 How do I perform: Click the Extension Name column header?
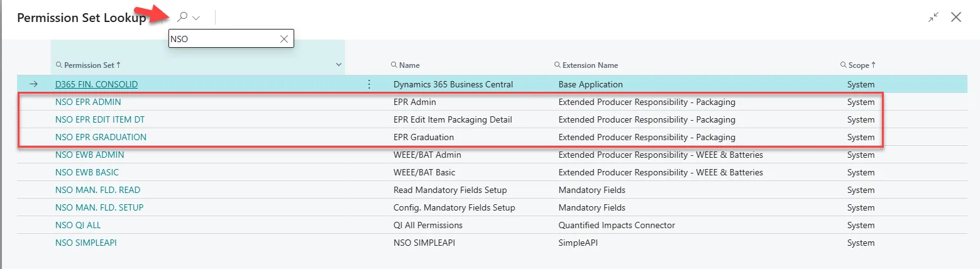point(586,65)
